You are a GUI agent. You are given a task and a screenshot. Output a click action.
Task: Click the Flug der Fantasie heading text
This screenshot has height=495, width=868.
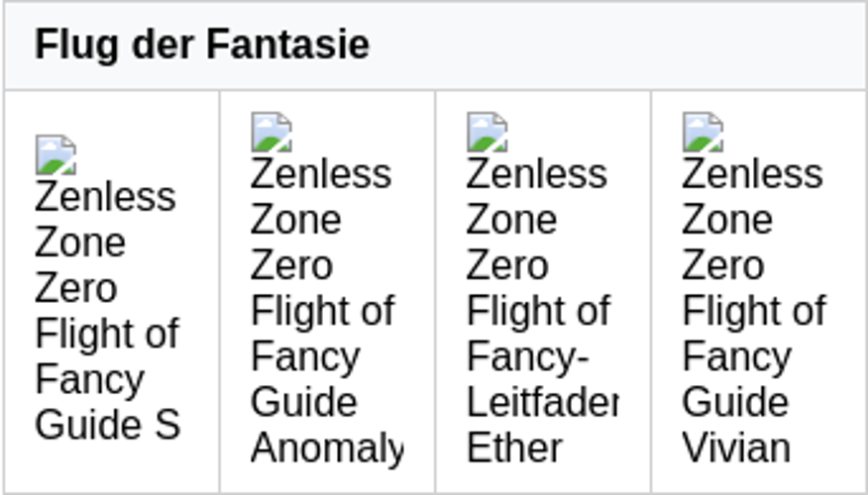tap(202, 45)
